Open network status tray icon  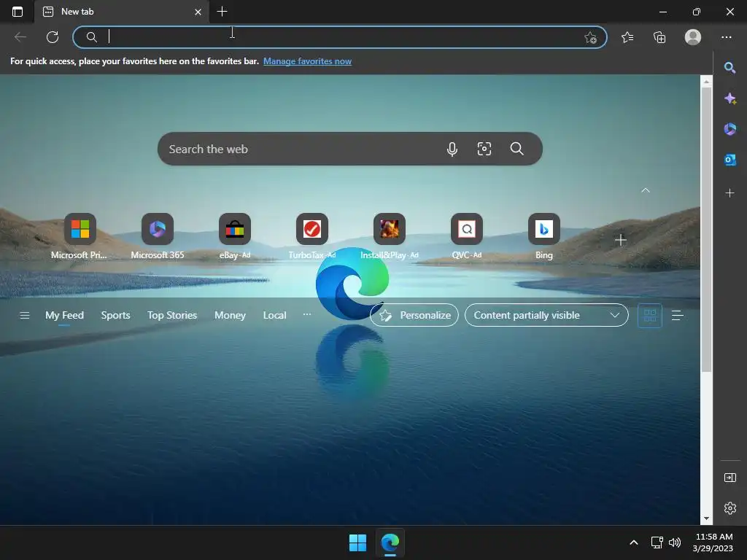[657, 542]
